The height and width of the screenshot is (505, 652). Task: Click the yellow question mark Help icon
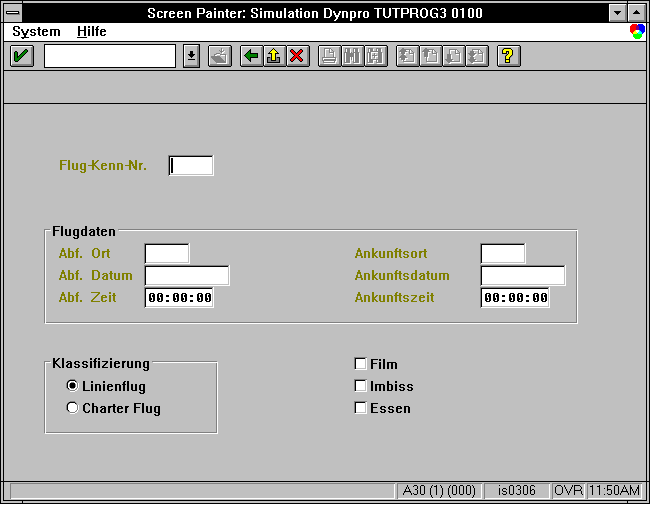pos(509,56)
